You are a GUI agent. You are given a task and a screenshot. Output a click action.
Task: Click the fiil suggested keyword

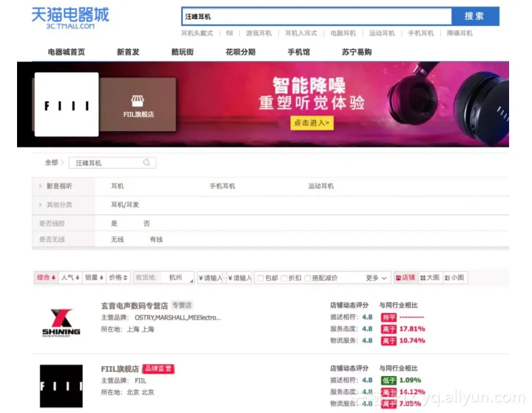pos(229,33)
